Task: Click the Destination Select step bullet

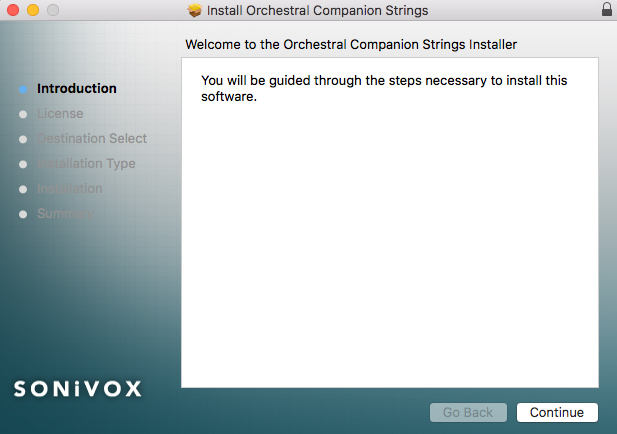Action: coord(23,139)
